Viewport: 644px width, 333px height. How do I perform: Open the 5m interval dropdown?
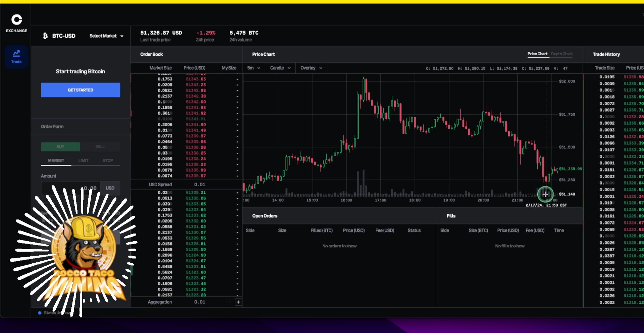tap(254, 68)
